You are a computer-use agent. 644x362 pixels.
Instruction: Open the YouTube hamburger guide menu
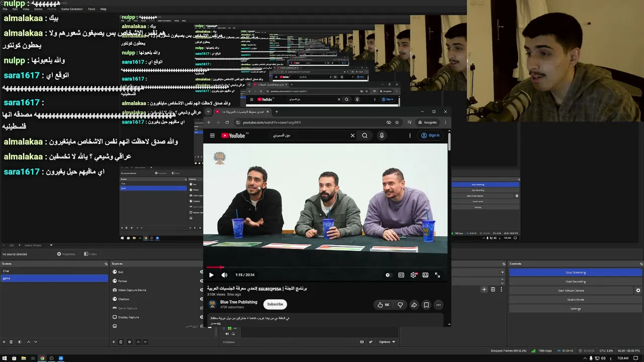(x=212, y=135)
